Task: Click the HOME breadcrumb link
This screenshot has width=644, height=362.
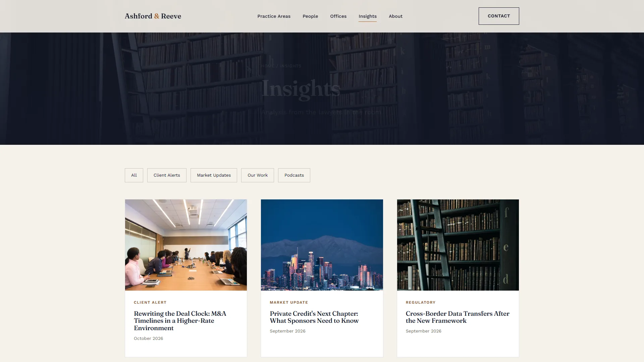Action: tap(268, 66)
